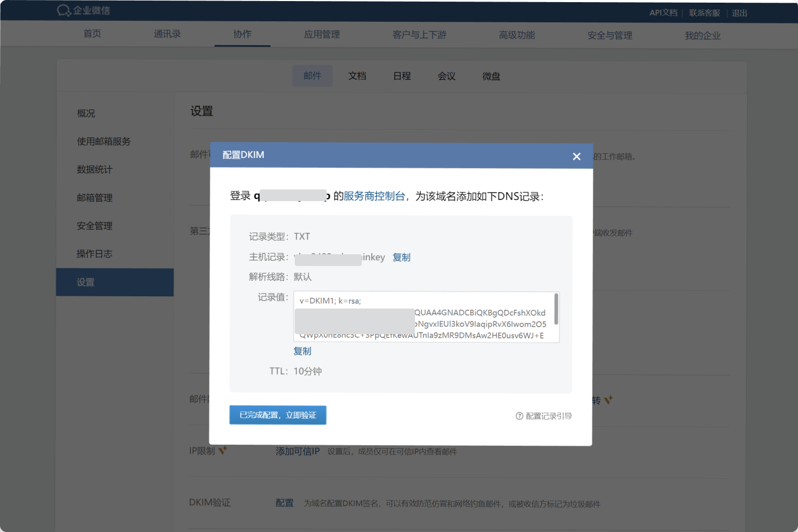Switch to the 文档 tab
The width and height of the screenshot is (798, 532).
coord(357,76)
